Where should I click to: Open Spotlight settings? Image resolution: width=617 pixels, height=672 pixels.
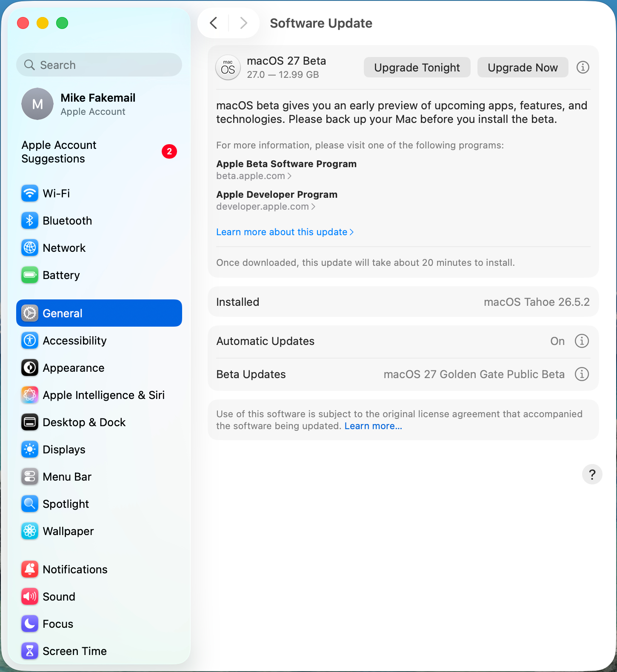pos(99,504)
